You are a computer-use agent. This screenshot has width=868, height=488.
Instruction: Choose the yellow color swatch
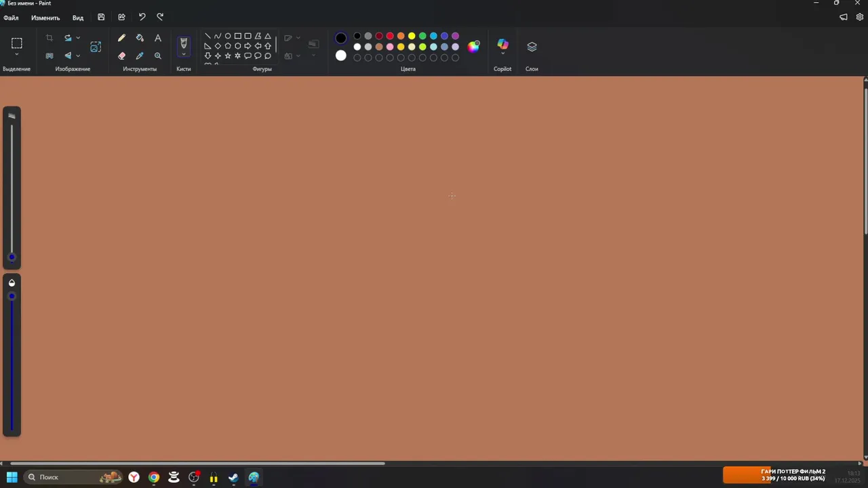(x=412, y=36)
